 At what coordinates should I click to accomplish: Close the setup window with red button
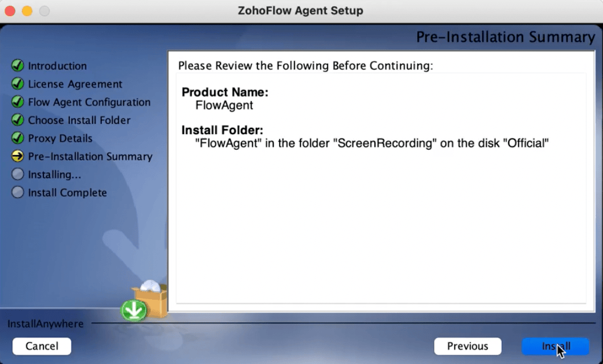[10, 11]
